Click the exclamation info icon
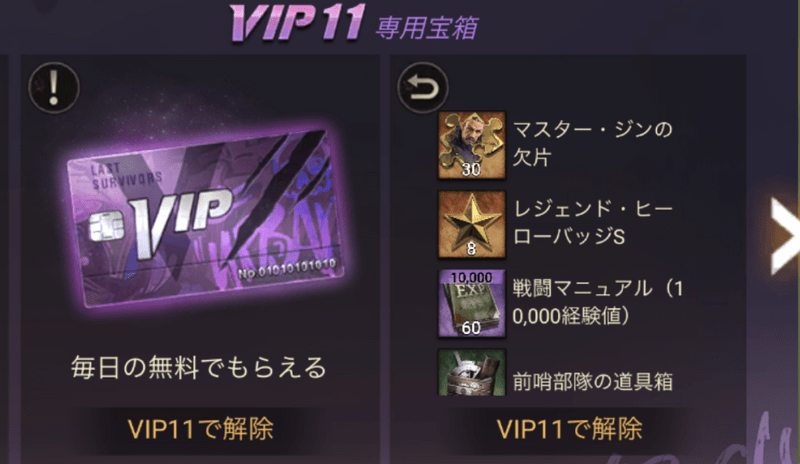Image resolution: width=800 pixels, height=464 pixels. point(54,88)
